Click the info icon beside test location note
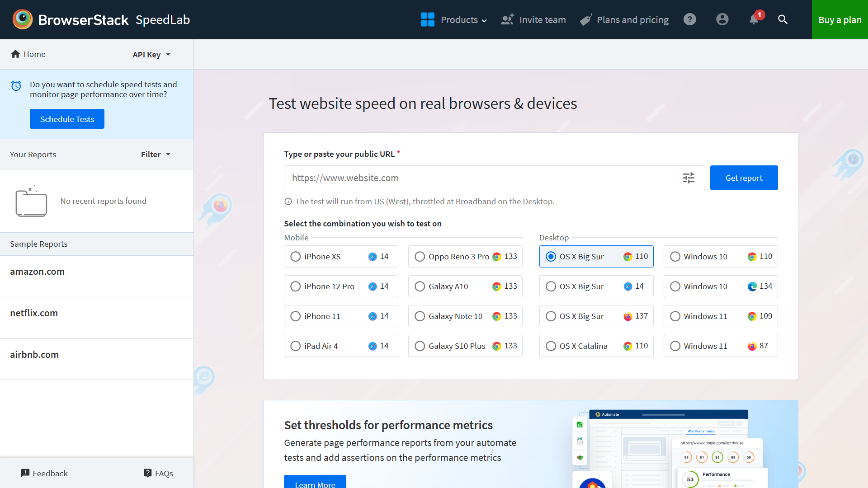 288,202
